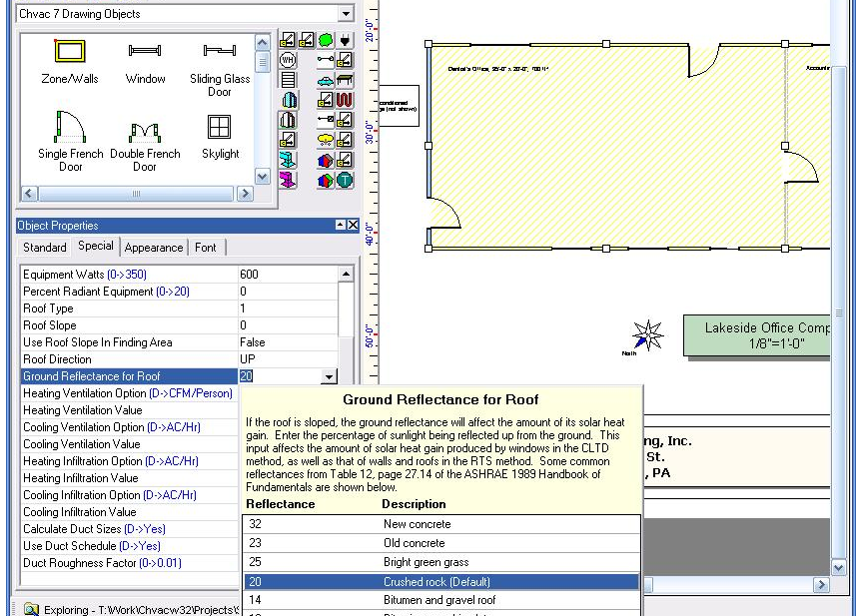
Task: Switch to the Standard tab
Action: pos(44,248)
